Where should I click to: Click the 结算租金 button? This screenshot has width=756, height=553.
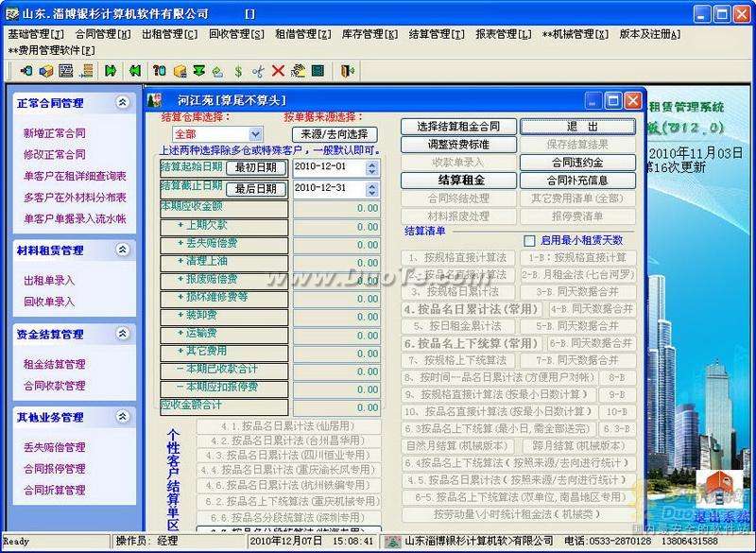(x=458, y=181)
